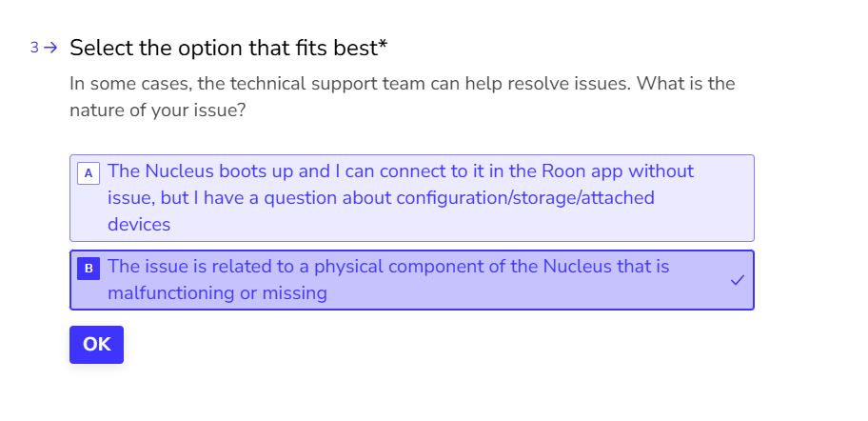This screenshot has width=868, height=421.
Task: Click the checkmark on option B
Action: point(737,280)
